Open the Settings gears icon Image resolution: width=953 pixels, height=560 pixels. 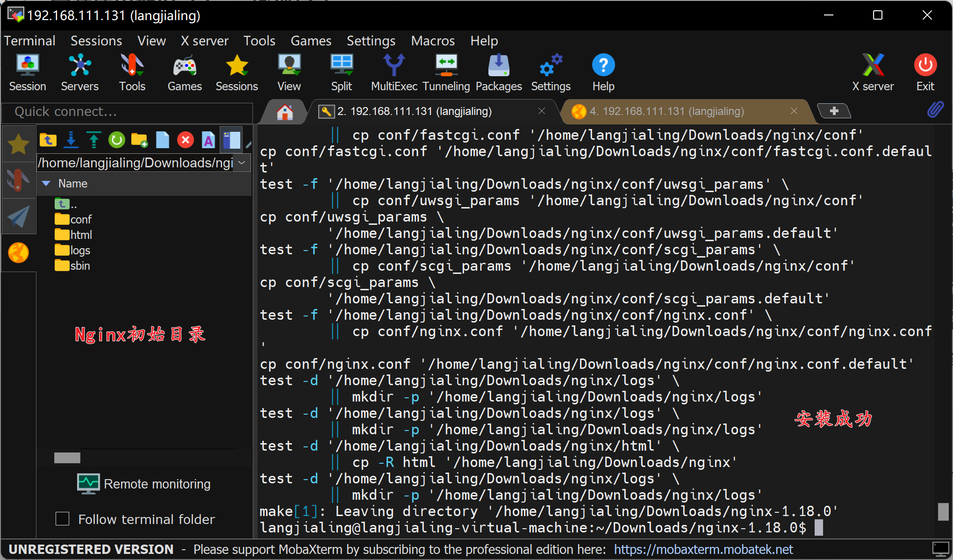(x=551, y=72)
